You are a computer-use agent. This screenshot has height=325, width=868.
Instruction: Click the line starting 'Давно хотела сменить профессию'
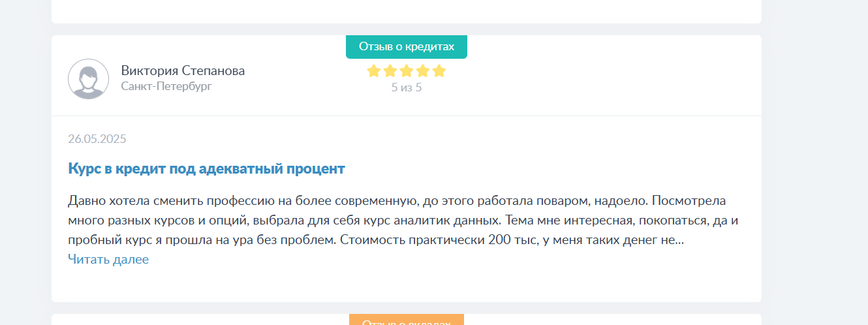coord(397,200)
